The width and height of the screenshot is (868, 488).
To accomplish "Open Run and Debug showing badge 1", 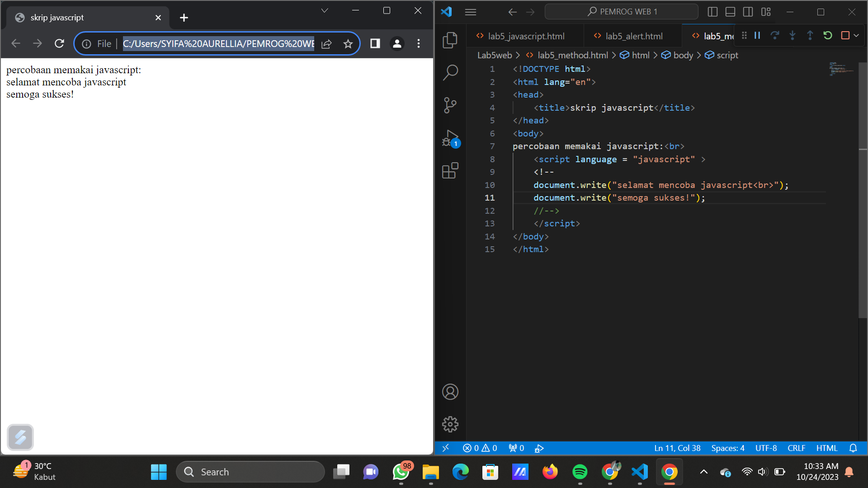I will pos(450,138).
